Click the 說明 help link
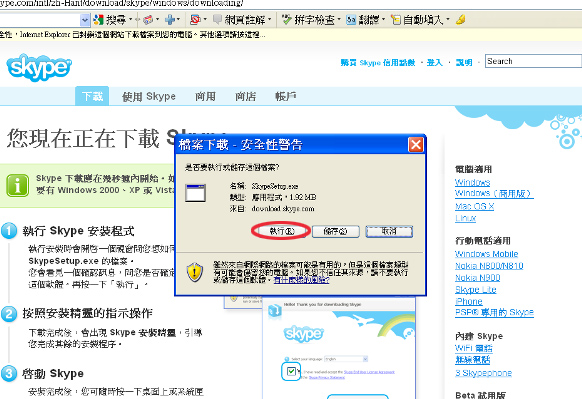Image resolution: width=582 pixels, height=399 pixels. pos(464,63)
